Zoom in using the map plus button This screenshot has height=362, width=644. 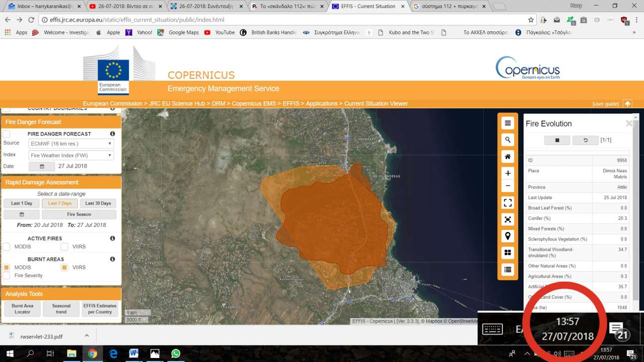pyautogui.click(x=508, y=173)
